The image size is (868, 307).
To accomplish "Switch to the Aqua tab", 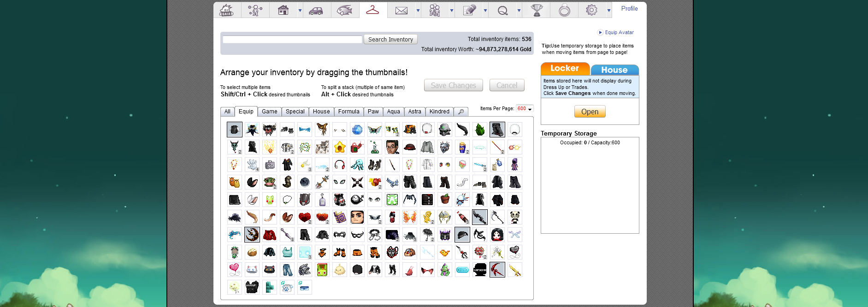I will click(394, 112).
